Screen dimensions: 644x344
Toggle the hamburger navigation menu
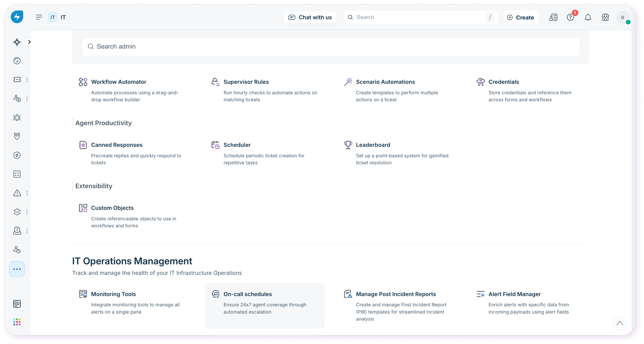(39, 17)
